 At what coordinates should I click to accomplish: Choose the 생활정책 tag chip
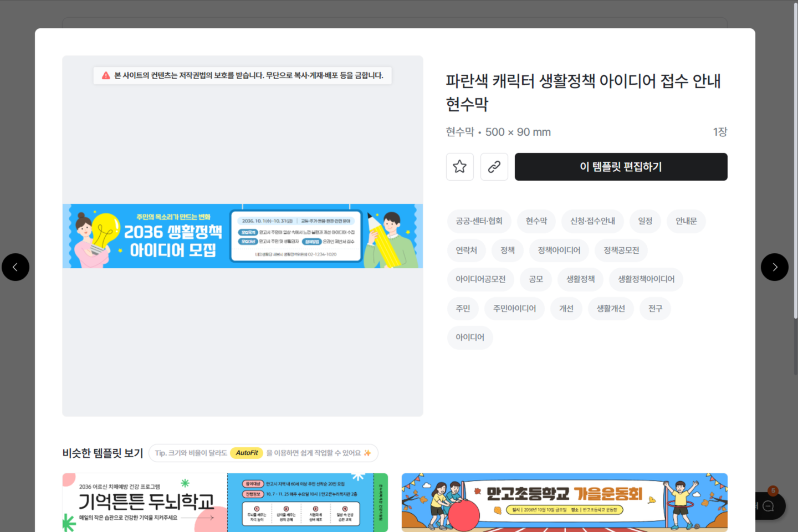tap(581, 279)
